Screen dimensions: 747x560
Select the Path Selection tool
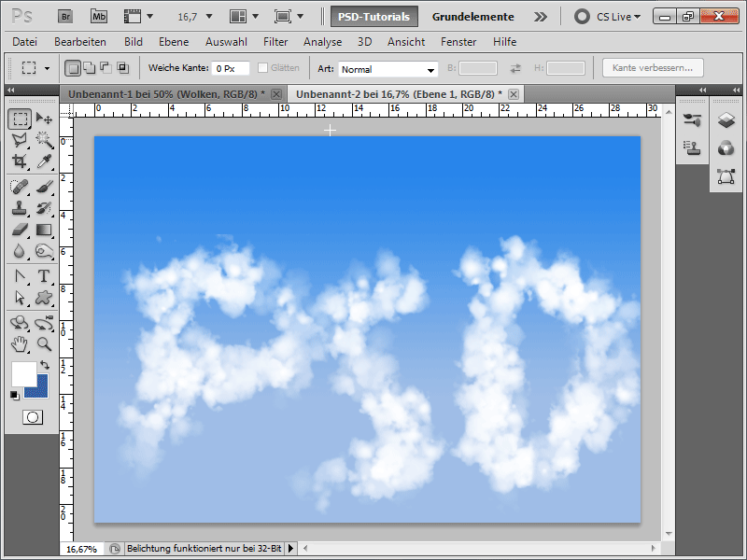coord(20,298)
